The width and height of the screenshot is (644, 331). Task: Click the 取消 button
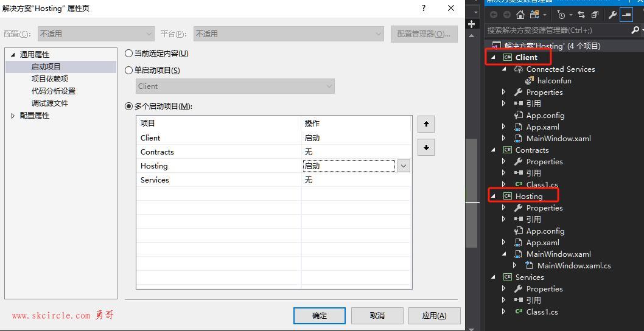[377, 316]
